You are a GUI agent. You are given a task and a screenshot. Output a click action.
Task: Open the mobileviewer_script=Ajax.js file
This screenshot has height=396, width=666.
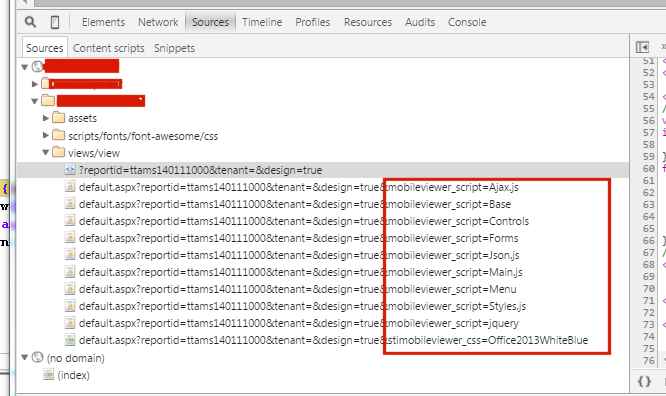299,187
